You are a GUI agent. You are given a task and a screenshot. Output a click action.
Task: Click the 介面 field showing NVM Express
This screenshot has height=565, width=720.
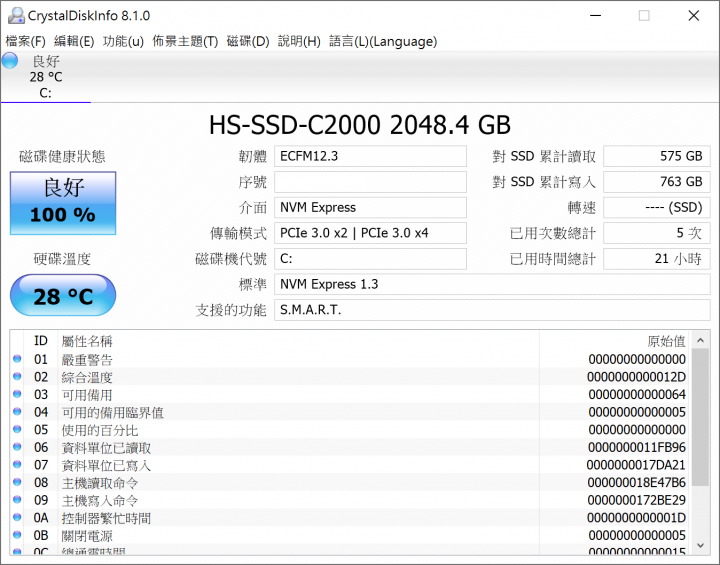point(370,208)
